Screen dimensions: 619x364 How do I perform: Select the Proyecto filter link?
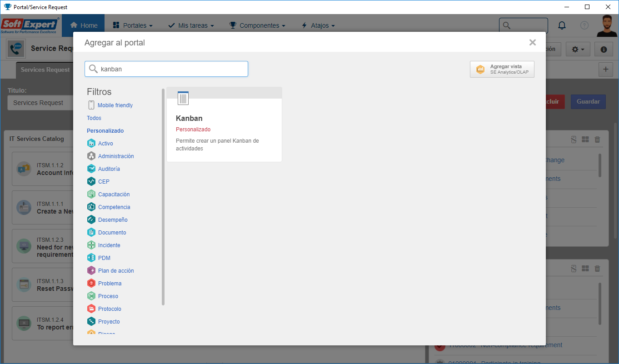[x=109, y=321]
